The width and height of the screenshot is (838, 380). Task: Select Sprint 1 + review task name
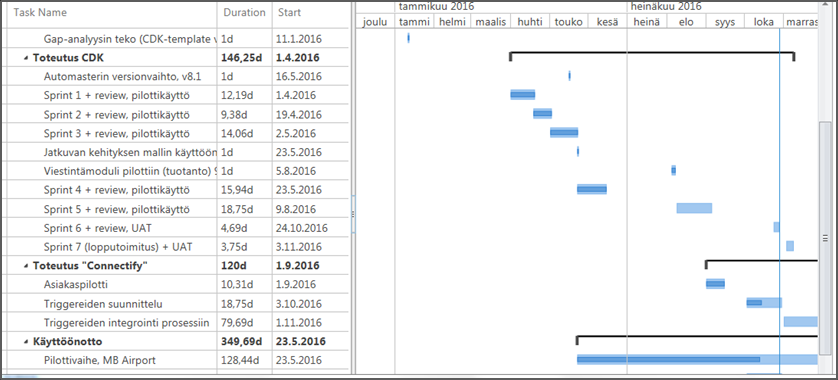pyautogui.click(x=117, y=96)
